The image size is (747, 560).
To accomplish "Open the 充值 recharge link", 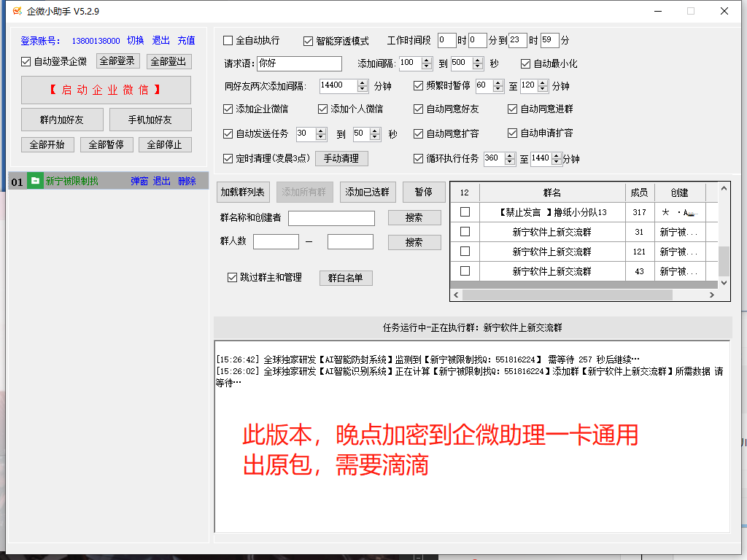I will (186, 41).
